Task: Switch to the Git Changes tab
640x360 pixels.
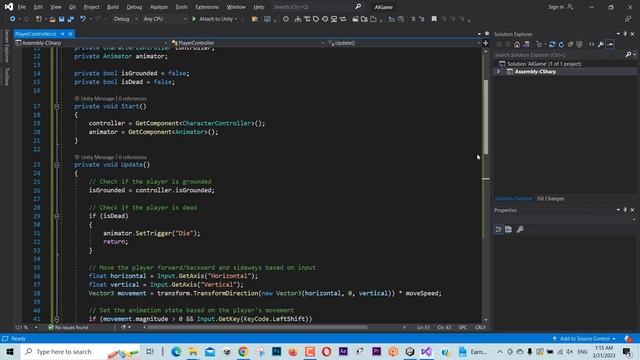Action: (x=551, y=199)
